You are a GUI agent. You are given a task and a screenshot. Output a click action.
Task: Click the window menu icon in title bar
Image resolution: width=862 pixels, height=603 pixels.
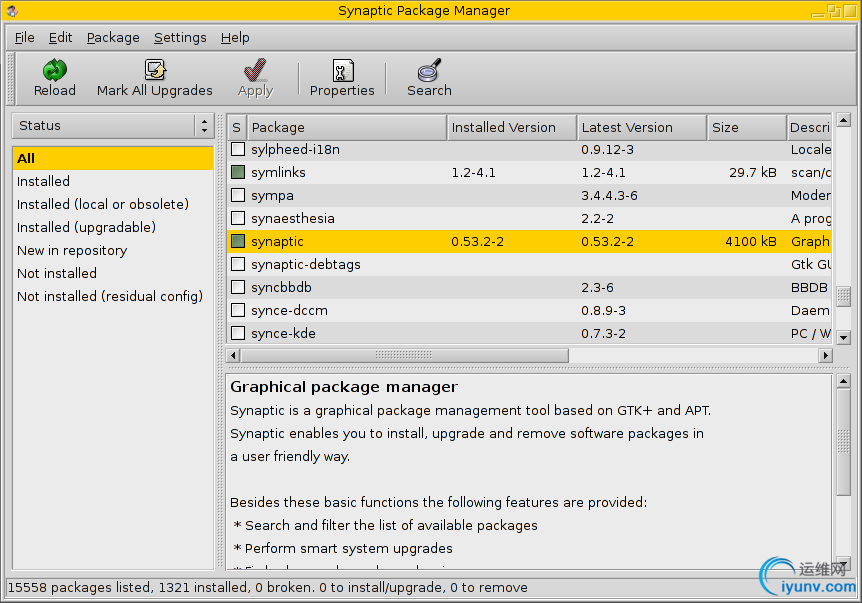pos(12,11)
